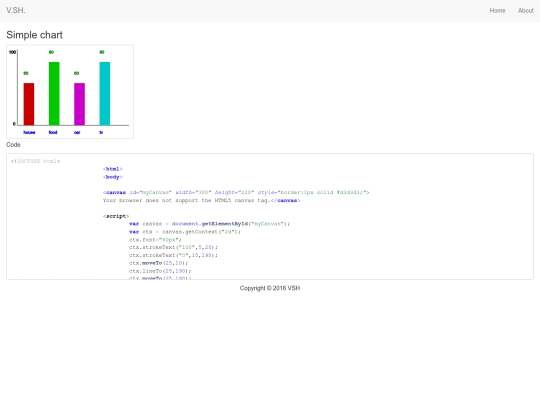
Task: Click the getContext code line
Action: 185,232
